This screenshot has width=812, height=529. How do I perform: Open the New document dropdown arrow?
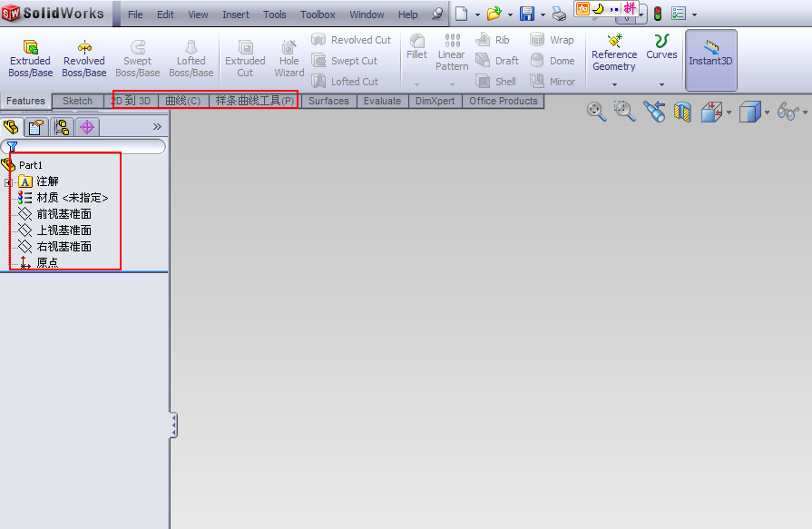[x=477, y=15]
